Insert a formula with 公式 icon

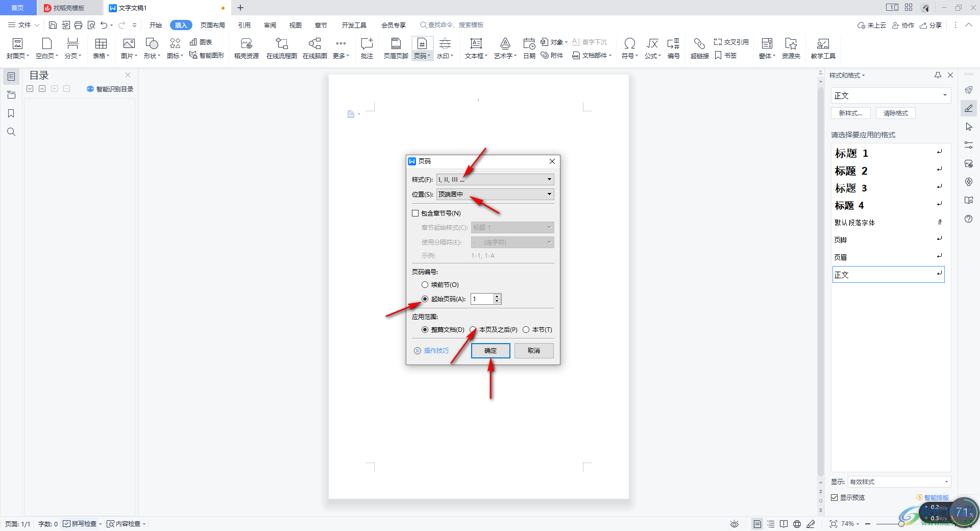(x=653, y=49)
